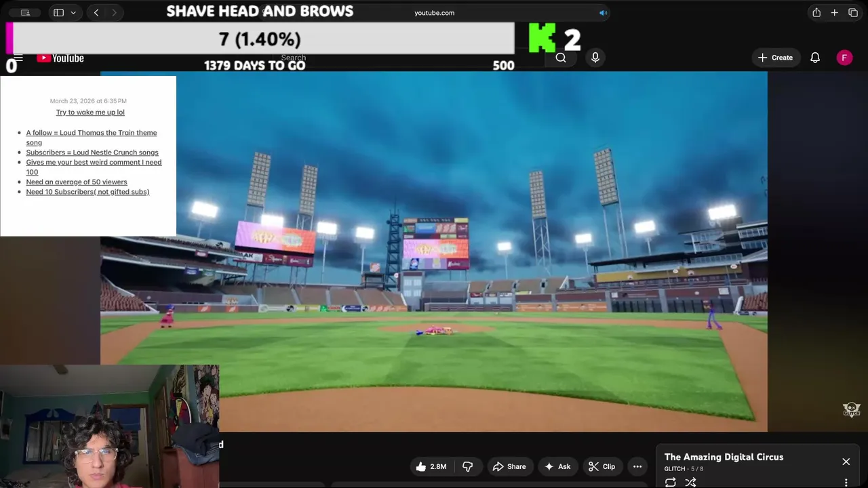Viewport: 868px width, 488px height.
Task: Open the GLITCH channel link in playlist
Action: point(674,469)
